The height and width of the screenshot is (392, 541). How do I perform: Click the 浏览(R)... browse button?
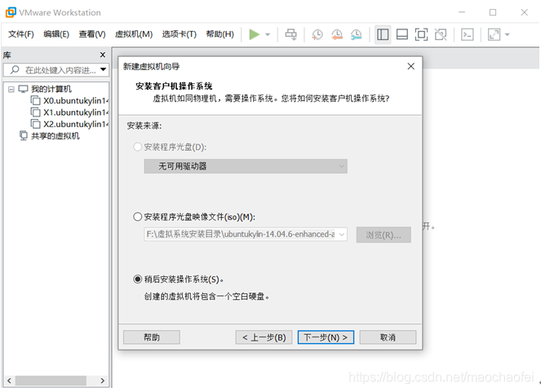pos(384,235)
